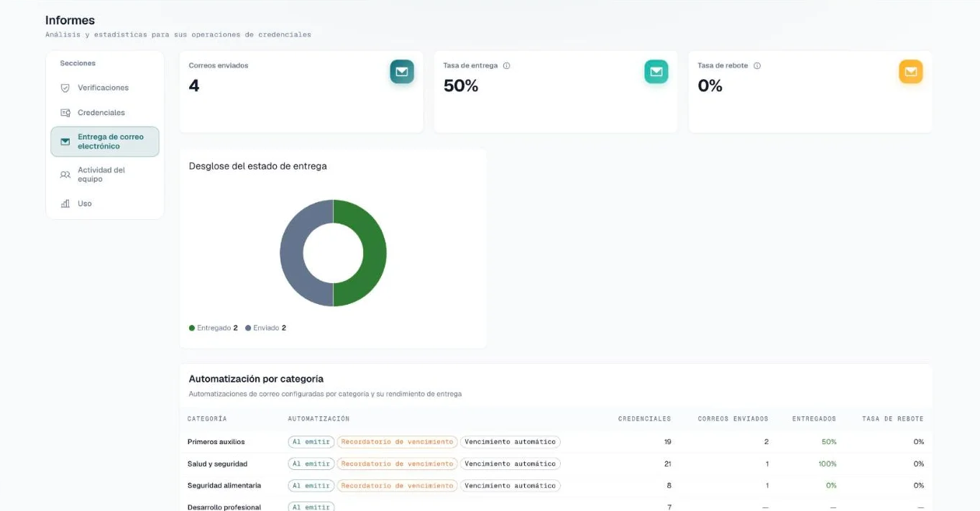Click the Credenciales certificate icon
The image size is (980, 511).
pos(65,113)
